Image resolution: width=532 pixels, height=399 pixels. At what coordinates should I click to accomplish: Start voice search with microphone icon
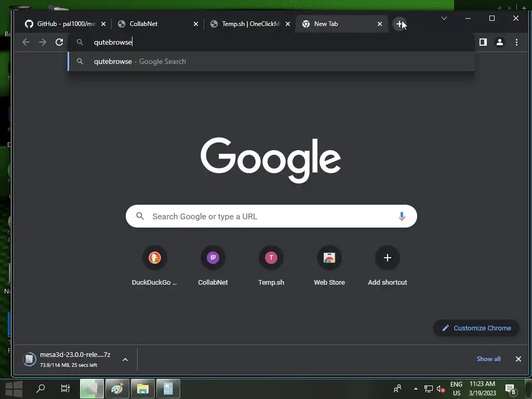pyautogui.click(x=402, y=216)
